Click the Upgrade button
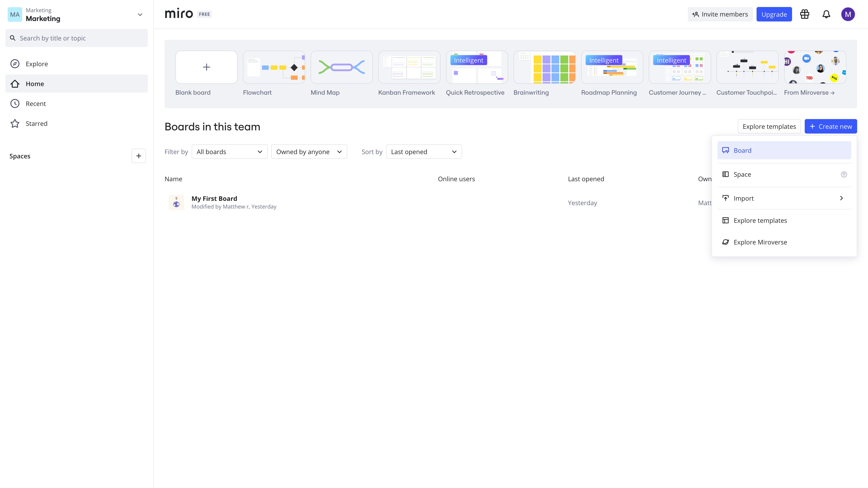This screenshot has width=868, height=488. coord(774,14)
